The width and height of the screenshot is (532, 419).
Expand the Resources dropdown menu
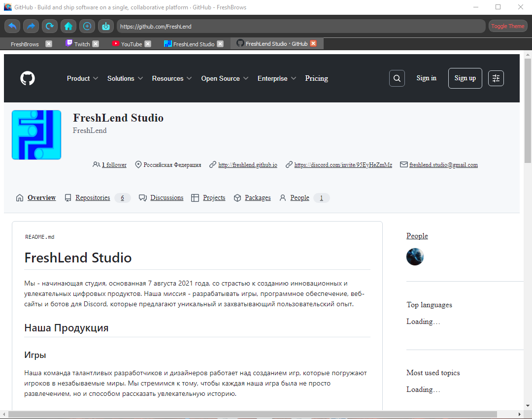172,78
